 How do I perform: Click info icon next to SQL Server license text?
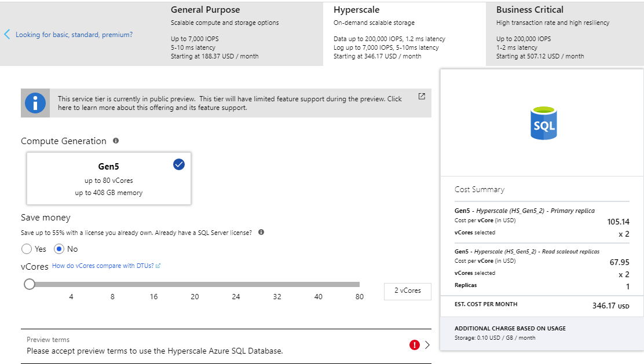[261, 232]
